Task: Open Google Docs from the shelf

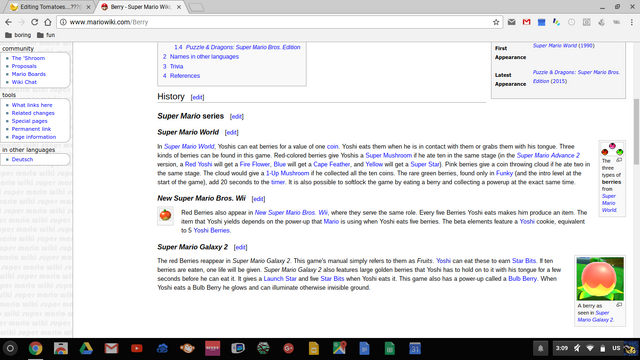Action: [364, 349]
